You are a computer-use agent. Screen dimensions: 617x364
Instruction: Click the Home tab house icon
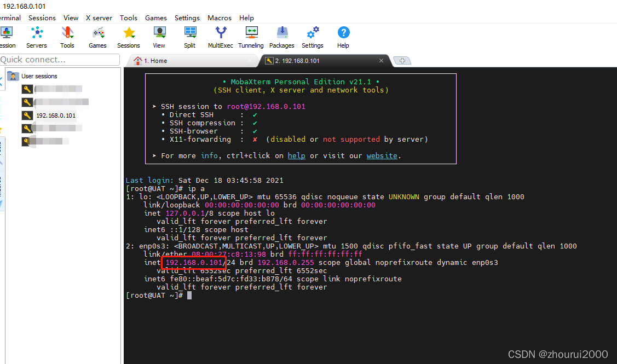138,61
